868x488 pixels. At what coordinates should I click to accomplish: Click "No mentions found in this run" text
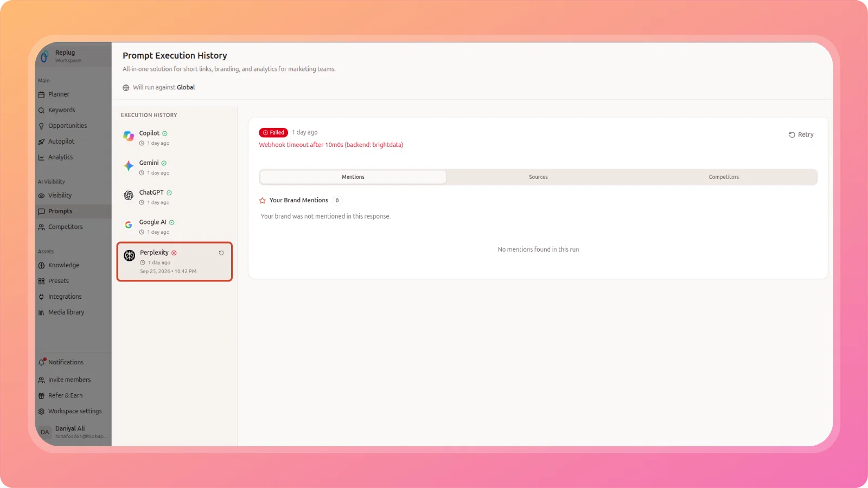click(538, 249)
